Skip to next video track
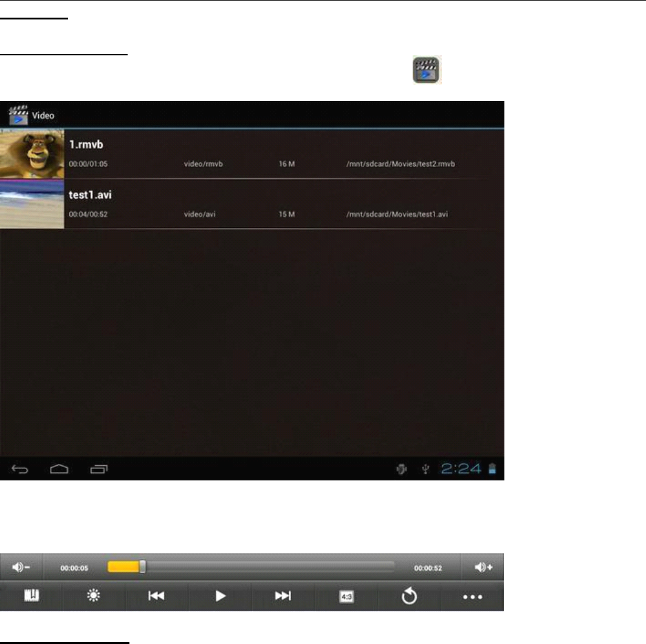646x644 pixels. 283,597
